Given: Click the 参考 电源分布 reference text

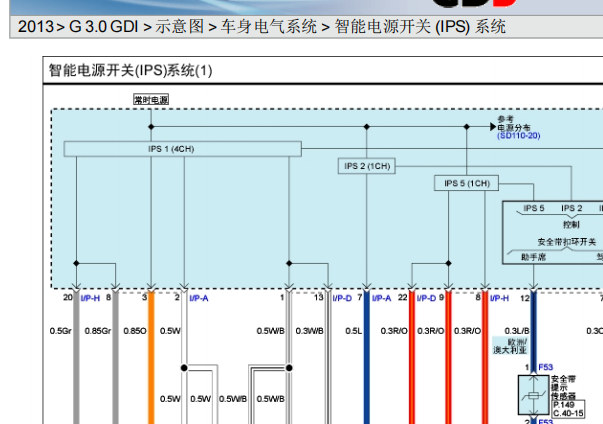Looking at the screenshot, I should click(514, 123).
